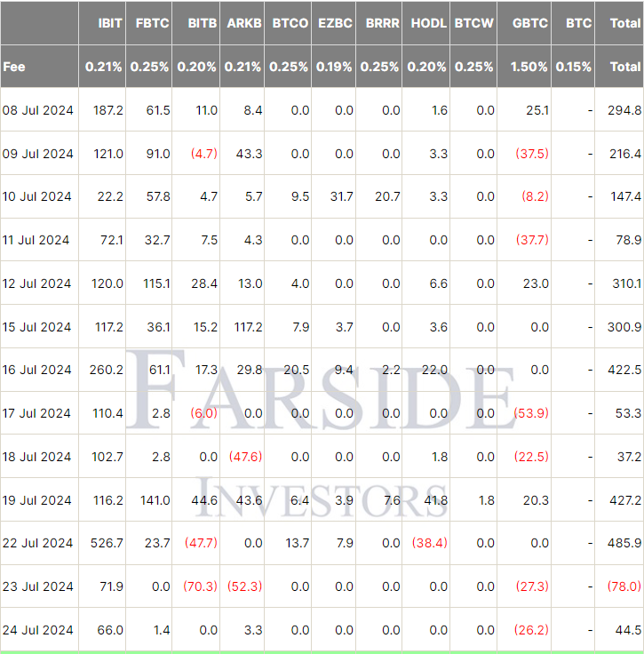The width and height of the screenshot is (644, 654).
Task: Click IBIT value 66.0 on 24 Jul
Action: [x=110, y=630]
